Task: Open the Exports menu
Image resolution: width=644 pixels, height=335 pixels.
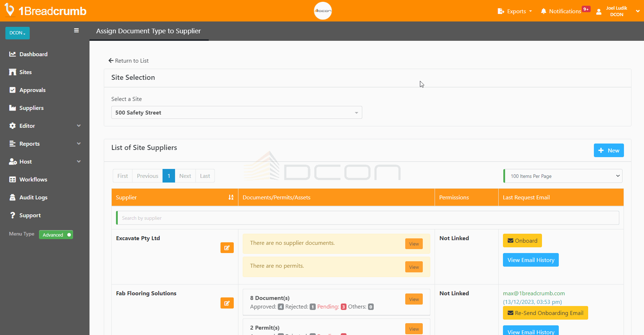Action: [x=515, y=11]
